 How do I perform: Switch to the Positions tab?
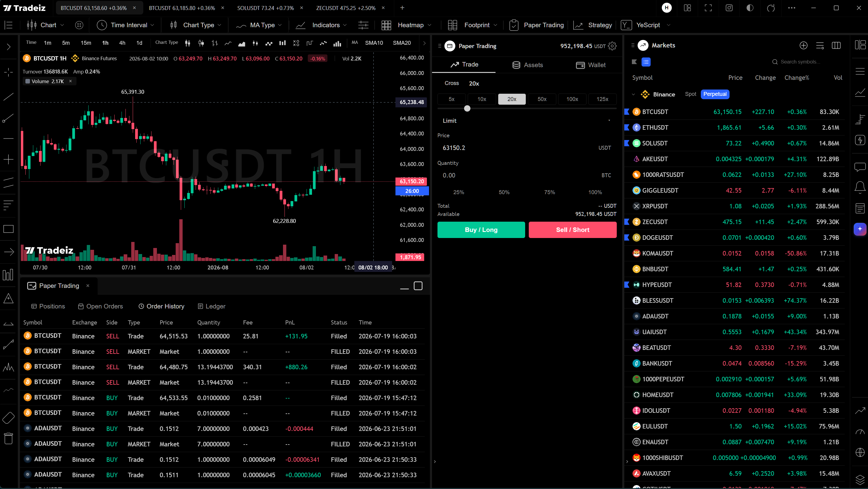pyautogui.click(x=48, y=306)
